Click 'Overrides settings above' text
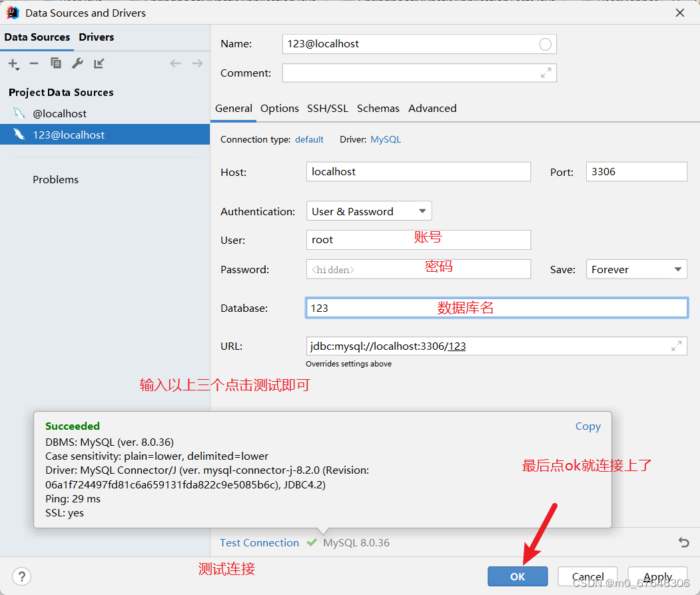Screen dimensions: 700x595 (348, 364)
